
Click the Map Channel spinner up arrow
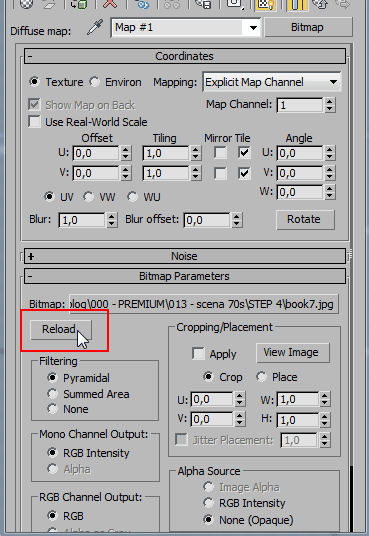[x=330, y=102]
